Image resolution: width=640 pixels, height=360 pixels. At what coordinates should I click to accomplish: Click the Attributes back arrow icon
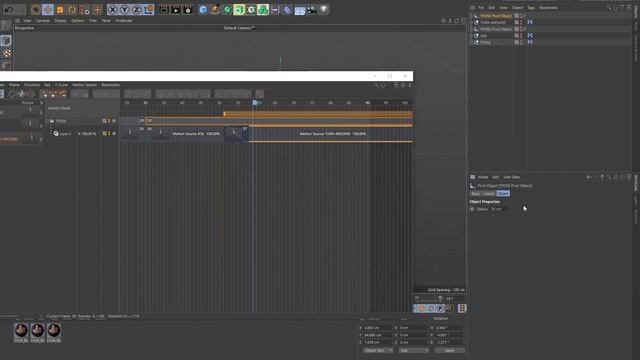coord(589,177)
